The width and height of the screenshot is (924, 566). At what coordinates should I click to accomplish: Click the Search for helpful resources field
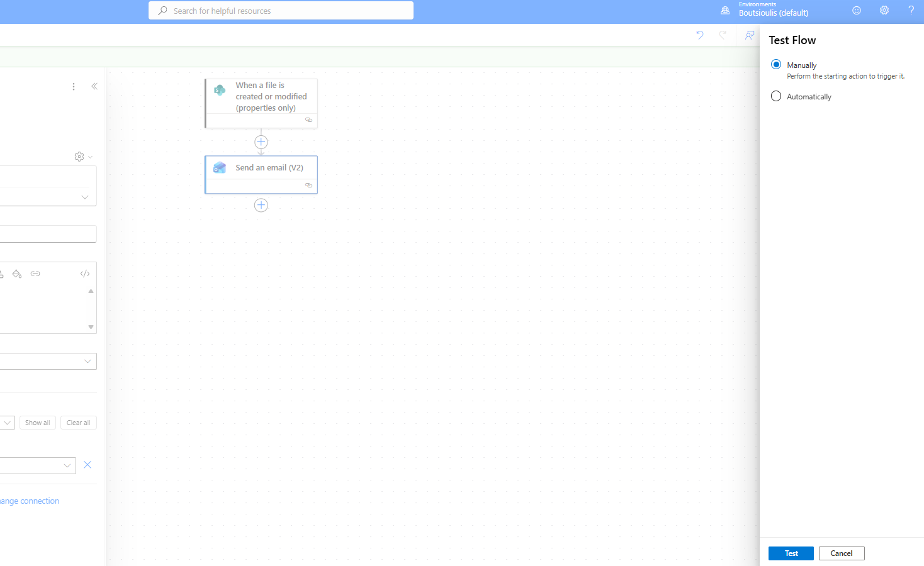pos(281,11)
